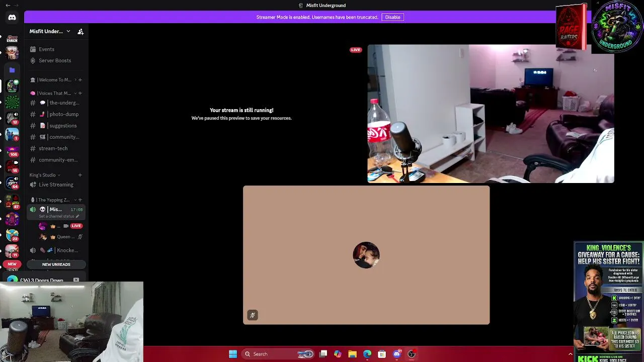Add a channel to The Yapping Z... category

(x=80, y=200)
